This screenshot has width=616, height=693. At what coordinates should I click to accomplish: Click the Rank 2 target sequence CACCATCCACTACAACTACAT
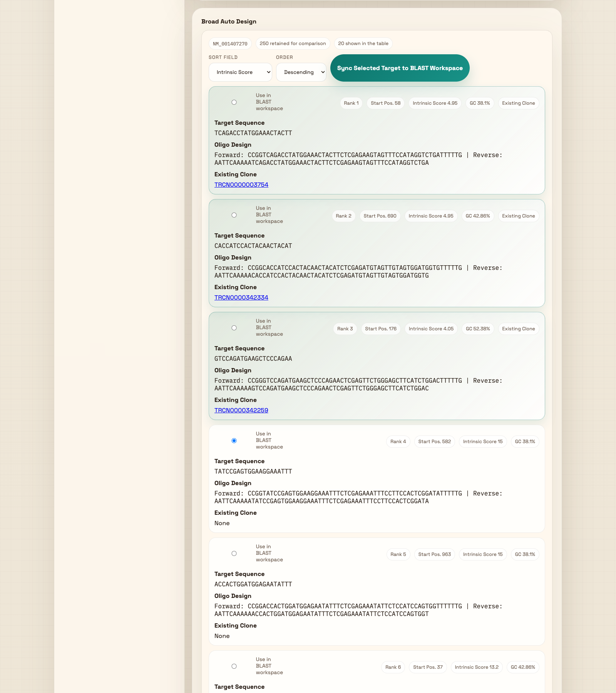(253, 246)
